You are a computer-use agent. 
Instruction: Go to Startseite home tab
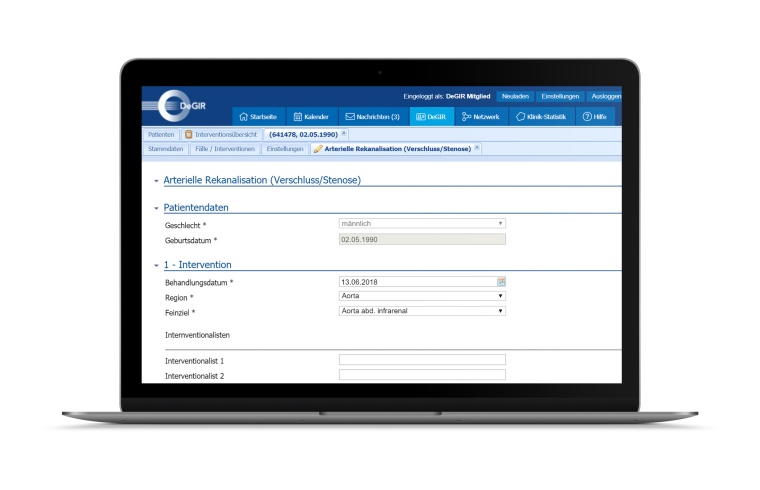coord(258,117)
